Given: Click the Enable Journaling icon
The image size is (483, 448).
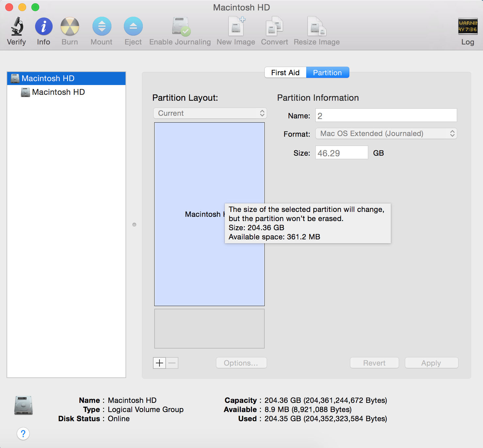Looking at the screenshot, I should [x=181, y=26].
